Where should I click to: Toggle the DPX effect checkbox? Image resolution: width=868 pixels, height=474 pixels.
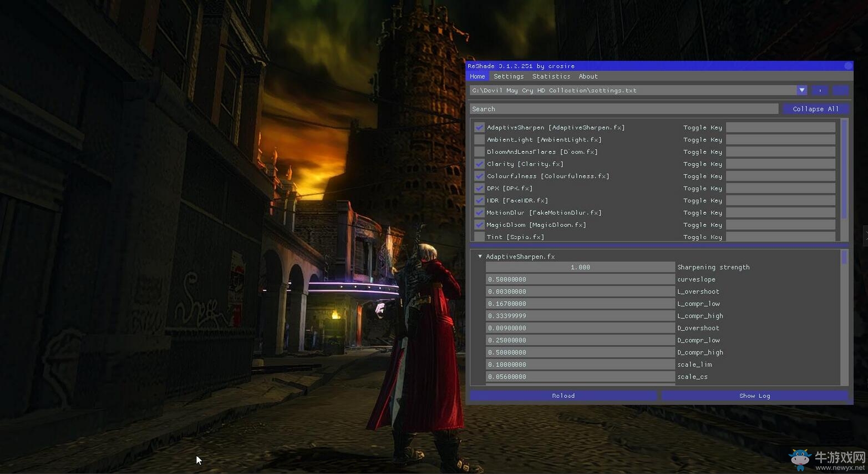coord(480,189)
